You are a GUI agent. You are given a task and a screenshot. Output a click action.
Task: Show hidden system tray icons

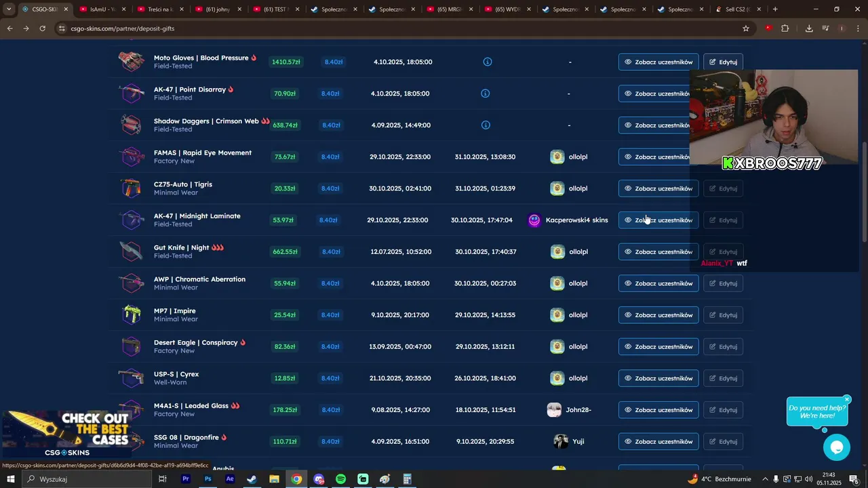(765, 479)
